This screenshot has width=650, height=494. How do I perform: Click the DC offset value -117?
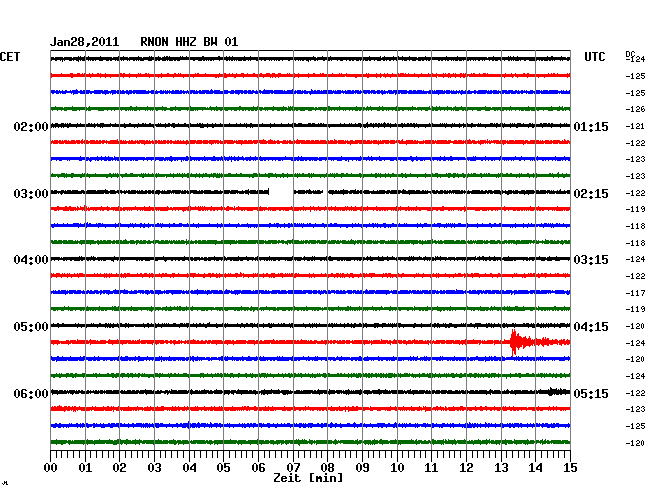click(635, 293)
